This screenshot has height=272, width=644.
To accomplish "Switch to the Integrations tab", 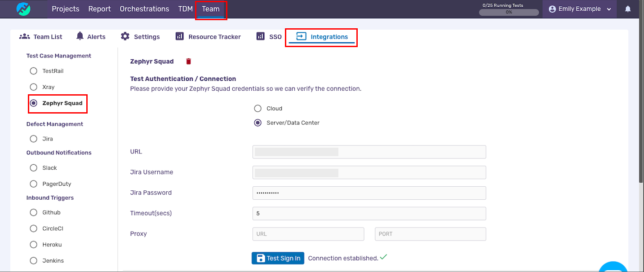I will pos(322,37).
